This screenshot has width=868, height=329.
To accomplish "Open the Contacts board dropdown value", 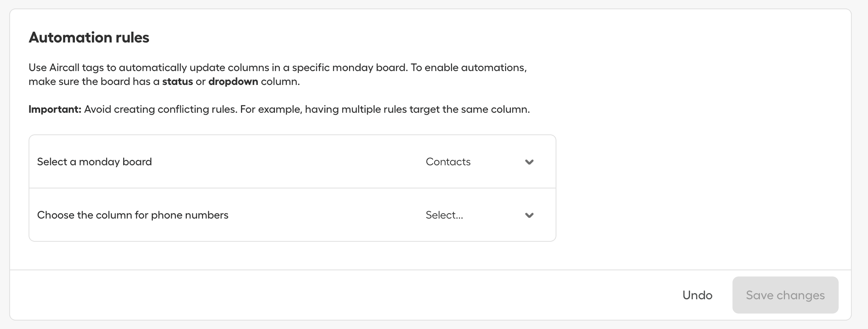I will click(448, 162).
